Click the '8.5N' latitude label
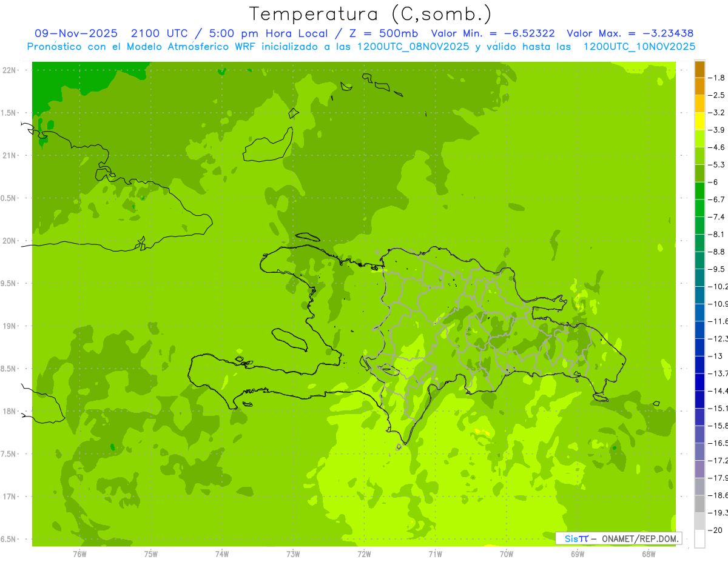Screen dimensions: 728x562 point(8,369)
